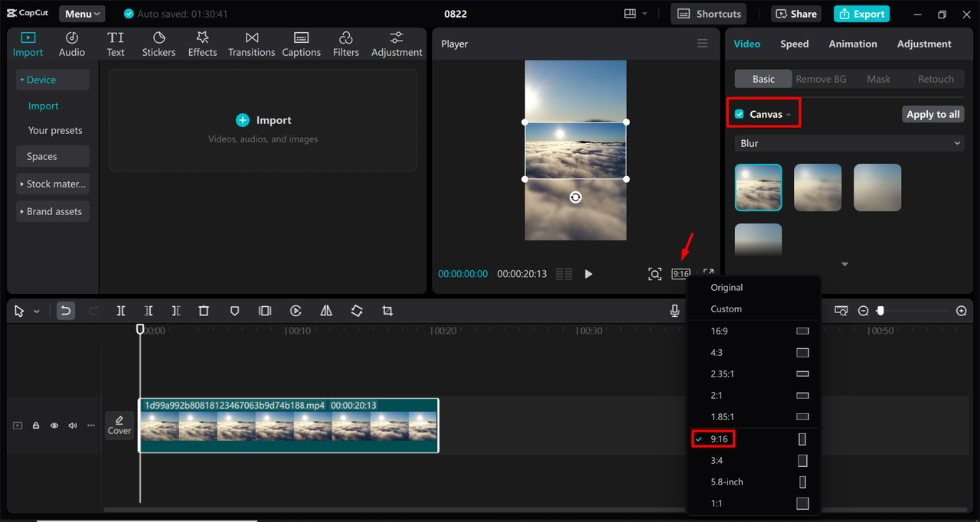Viewport: 980px width, 522px height.
Task: Open the Blur canvas type dropdown
Action: pos(850,143)
